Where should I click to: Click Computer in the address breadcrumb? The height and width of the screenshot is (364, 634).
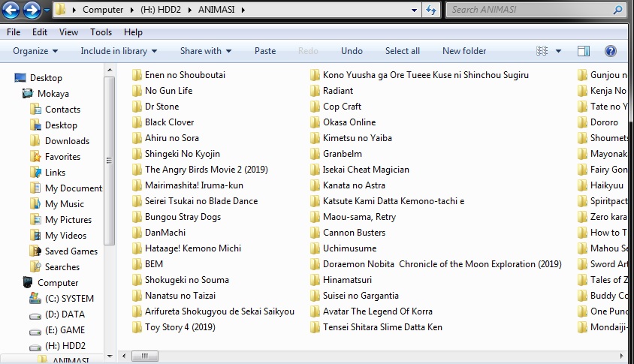click(103, 10)
